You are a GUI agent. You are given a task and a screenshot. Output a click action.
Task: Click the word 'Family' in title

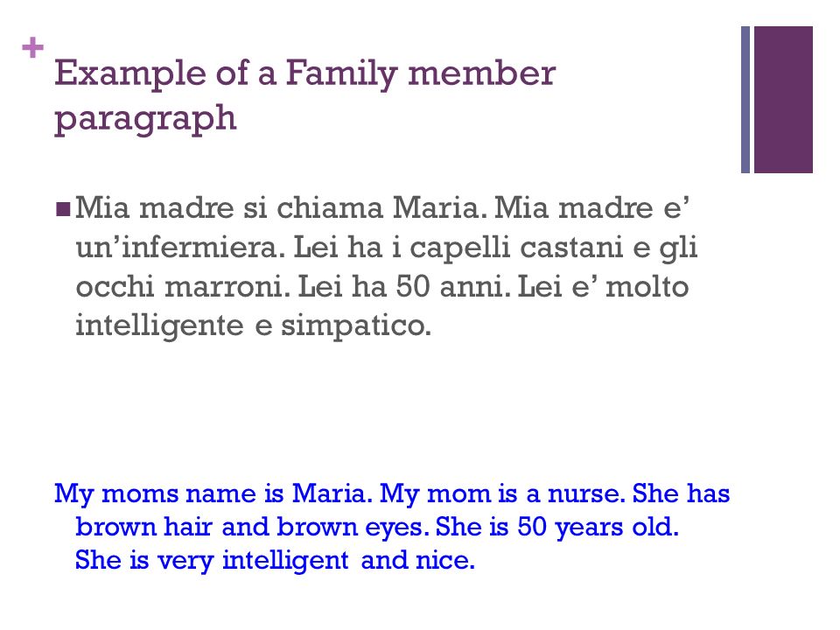click(x=342, y=74)
